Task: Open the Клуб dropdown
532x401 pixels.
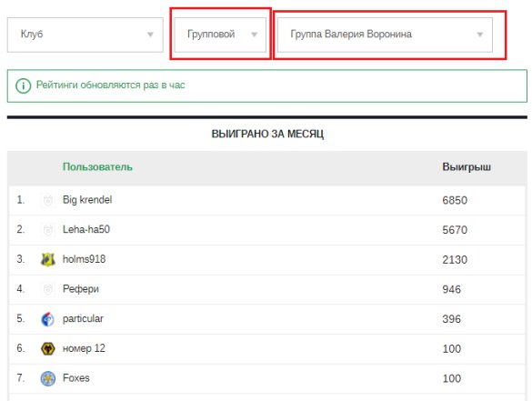Action: 85,35
